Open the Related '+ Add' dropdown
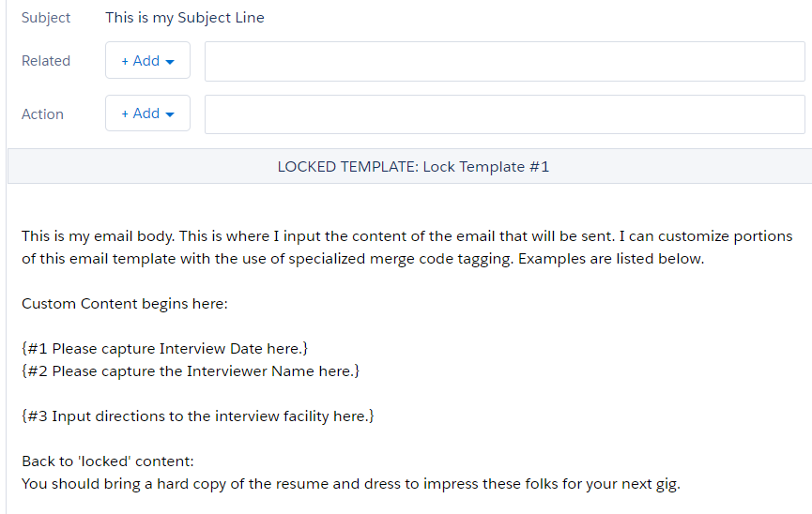Screen dimensions: 812x514 pos(147,61)
